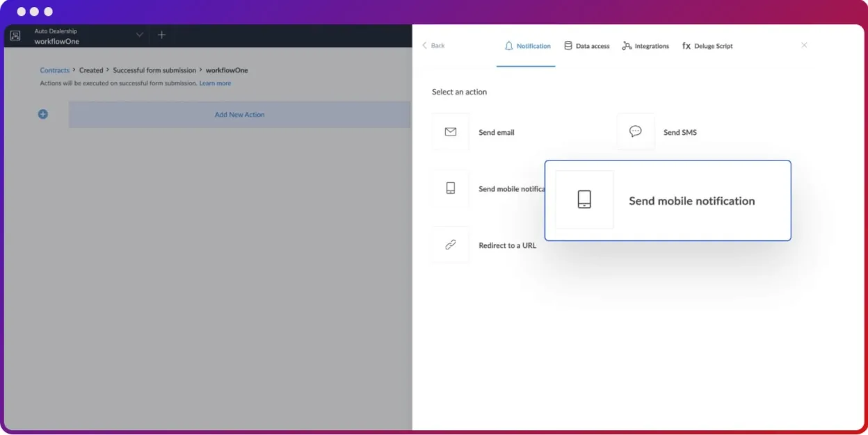This screenshot has height=435, width=868.
Task: Open the Integrations tab
Action: tap(645, 46)
